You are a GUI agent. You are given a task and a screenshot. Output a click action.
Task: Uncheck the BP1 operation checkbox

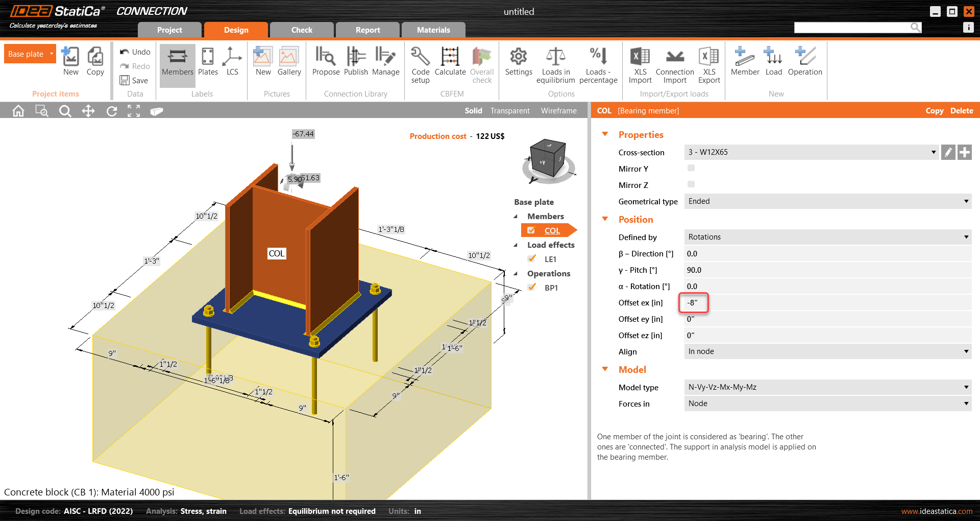tap(532, 287)
